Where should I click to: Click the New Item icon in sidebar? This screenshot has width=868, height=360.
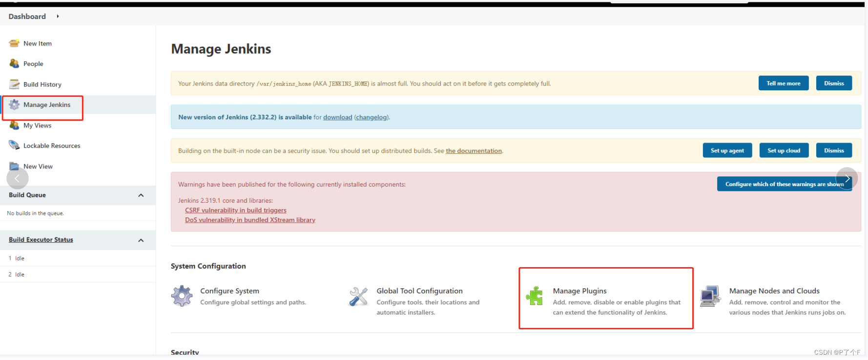point(14,43)
